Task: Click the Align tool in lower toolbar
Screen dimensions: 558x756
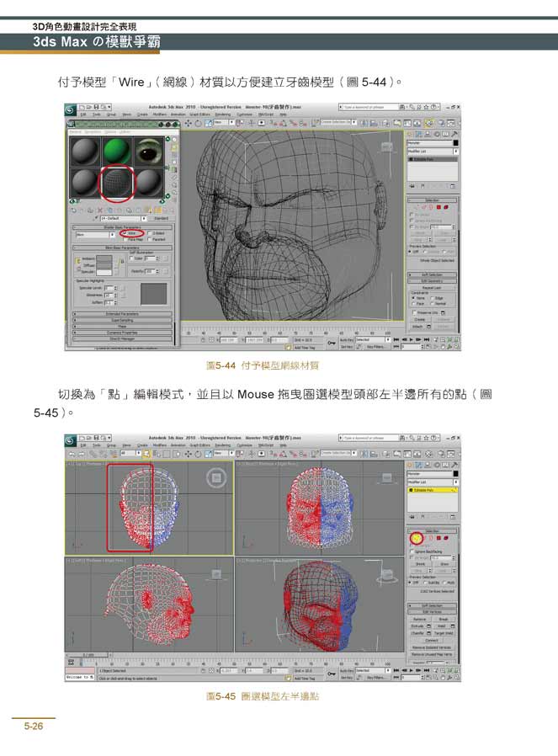Action: point(374,454)
